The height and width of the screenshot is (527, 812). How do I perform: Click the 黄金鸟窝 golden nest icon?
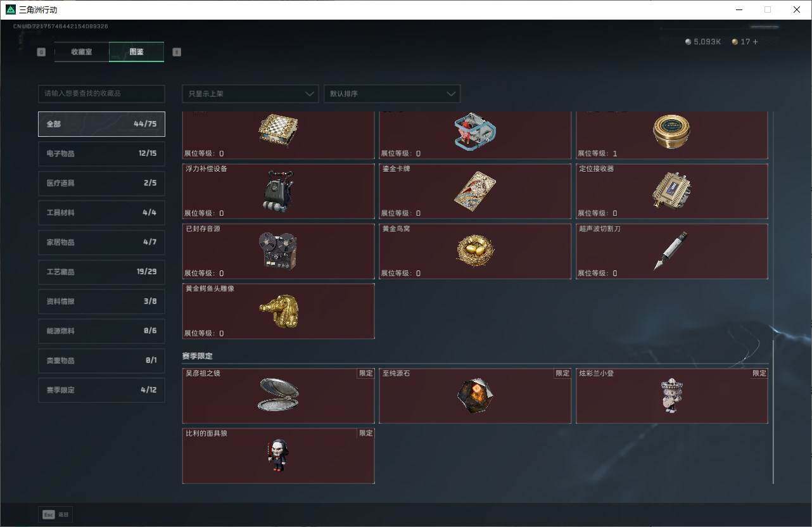coord(475,250)
